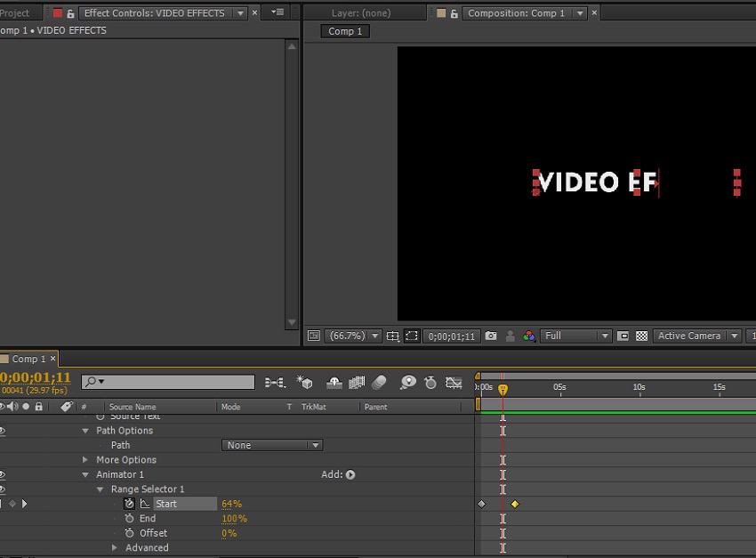Click the current time indicator handle
This screenshot has width=756, height=558.
503,389
